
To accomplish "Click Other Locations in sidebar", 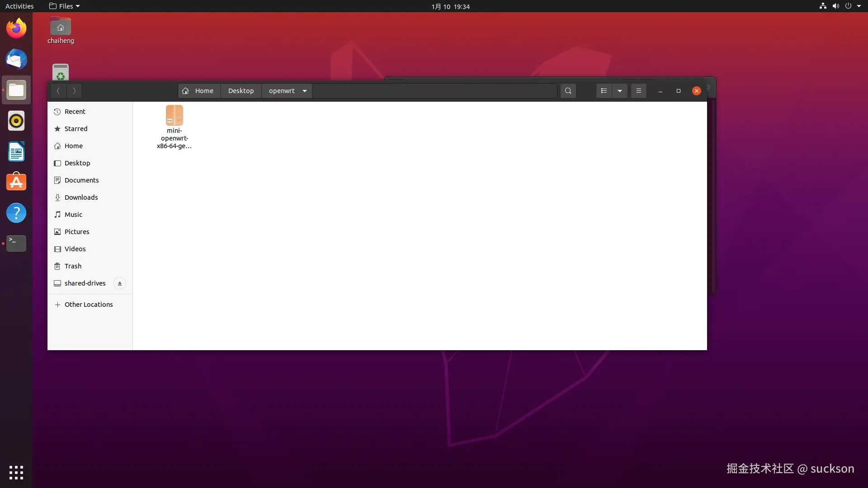I will (88, 305).
